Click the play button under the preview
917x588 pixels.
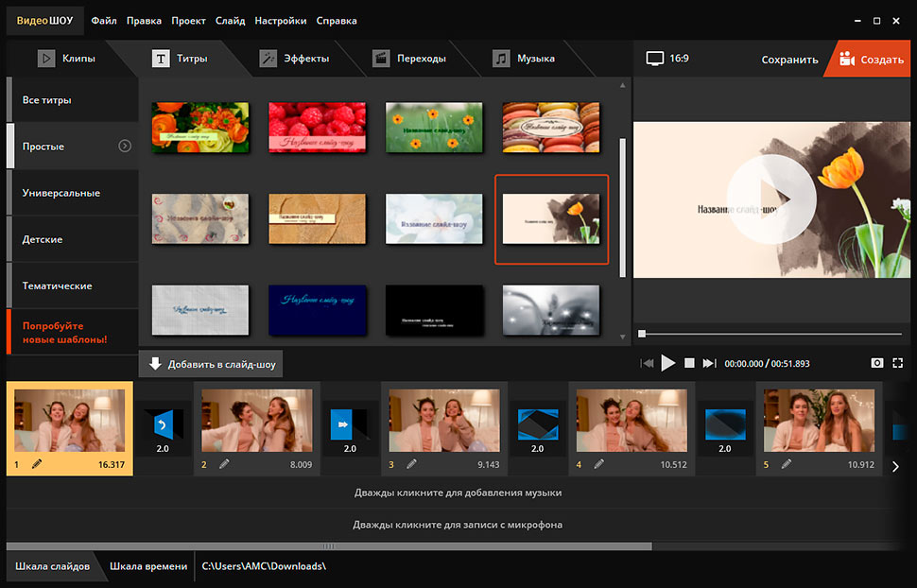click(668, 363)
